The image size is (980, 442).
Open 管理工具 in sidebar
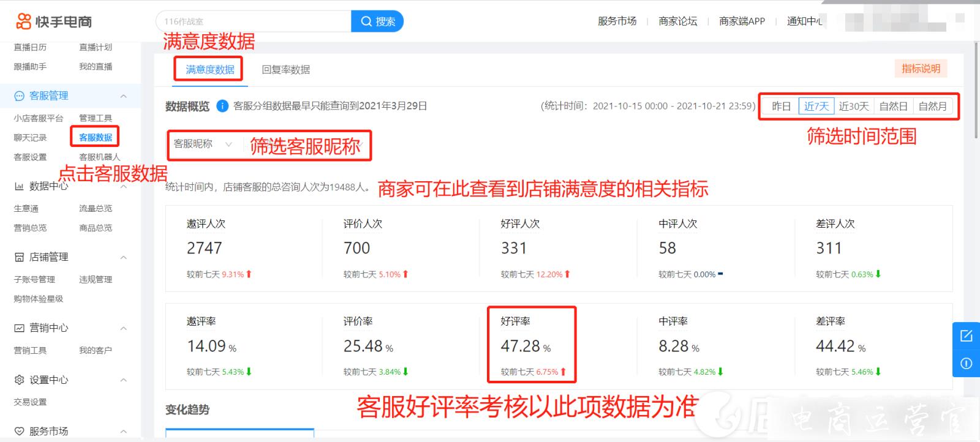pyautogui.click(x=96, y=118)
